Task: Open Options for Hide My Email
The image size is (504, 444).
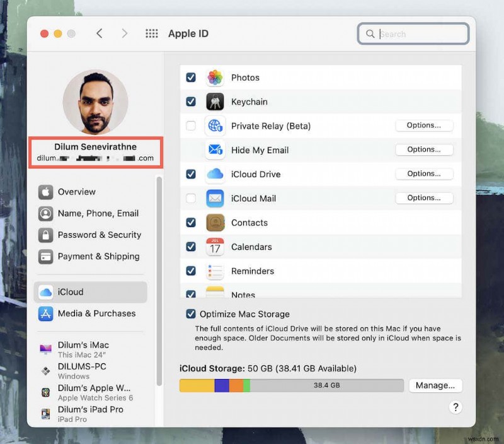Action: tap(424, 149)
